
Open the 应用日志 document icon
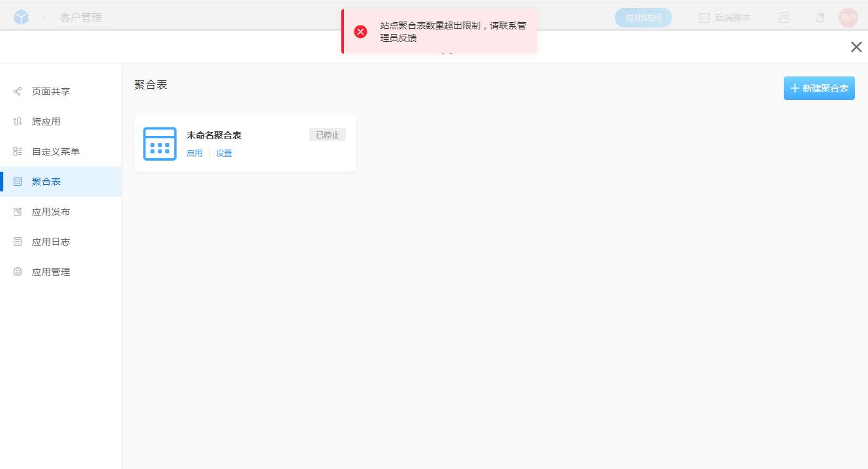pos(17,242)
